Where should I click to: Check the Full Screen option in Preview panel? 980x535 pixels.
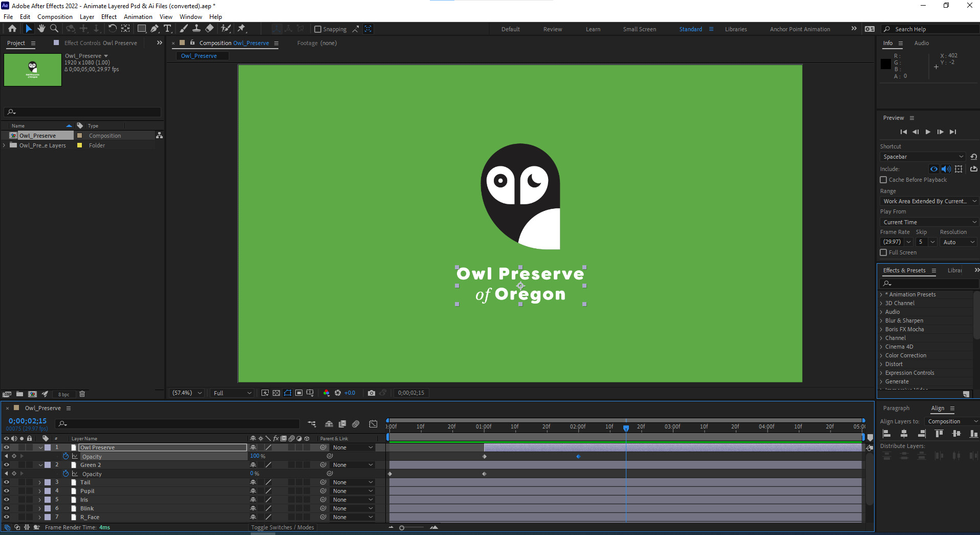(x=883, y=252)
